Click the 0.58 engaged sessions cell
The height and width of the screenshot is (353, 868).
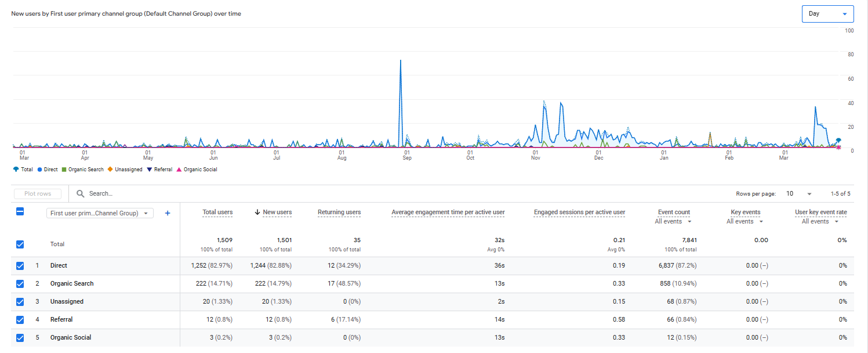(619, 319)
